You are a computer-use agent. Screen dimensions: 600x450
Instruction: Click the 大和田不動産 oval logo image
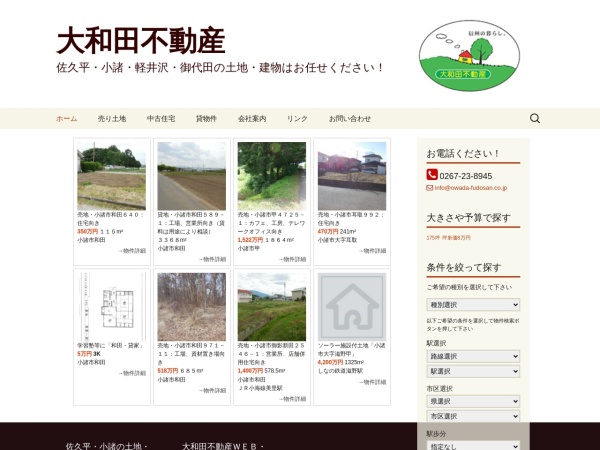click(x=469, y=56)
